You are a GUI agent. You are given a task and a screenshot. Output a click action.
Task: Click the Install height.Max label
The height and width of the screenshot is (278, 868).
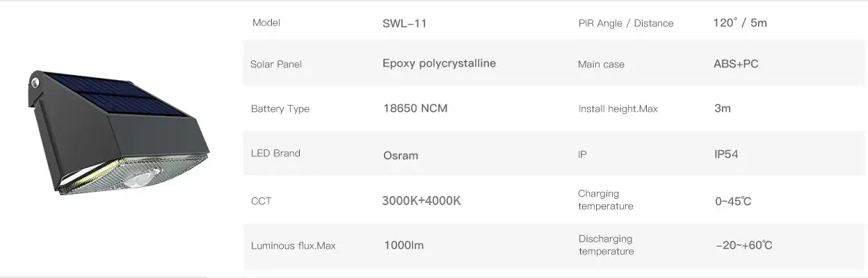coord(618,108)
